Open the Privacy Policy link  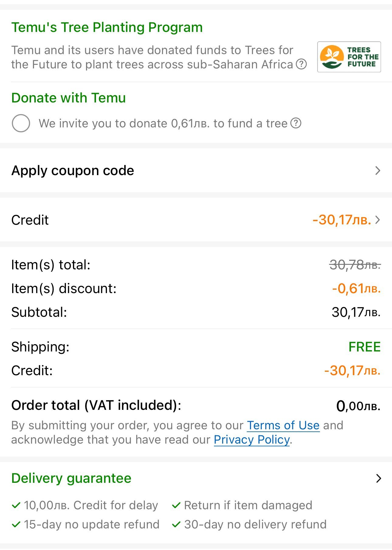252,440
